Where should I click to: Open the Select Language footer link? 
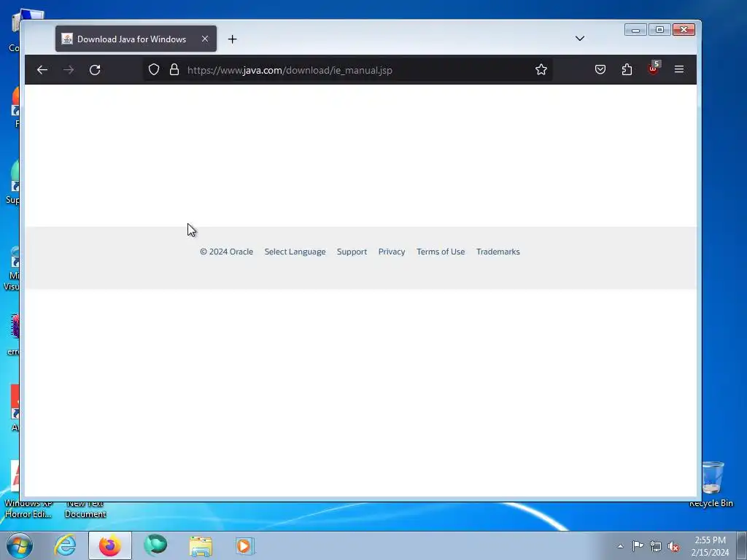tap(295, 252)
